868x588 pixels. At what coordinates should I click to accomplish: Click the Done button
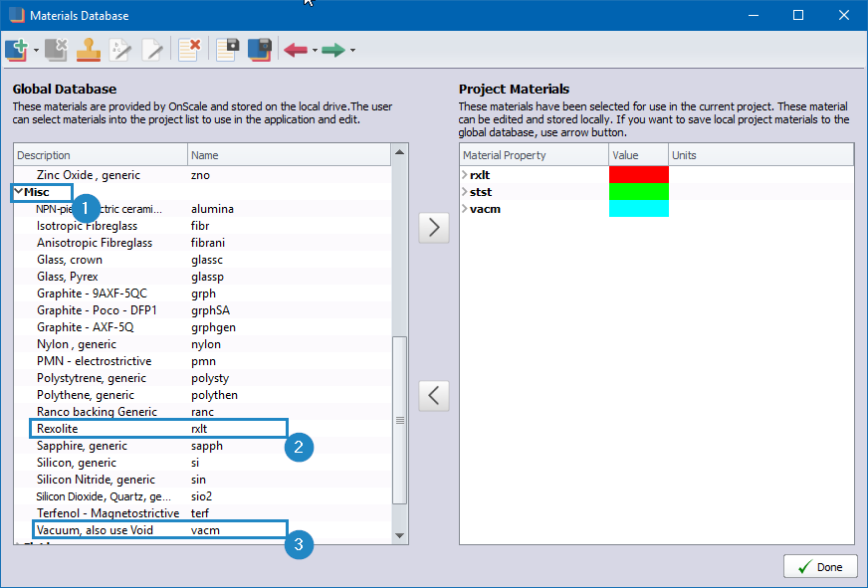pos(820,566)
